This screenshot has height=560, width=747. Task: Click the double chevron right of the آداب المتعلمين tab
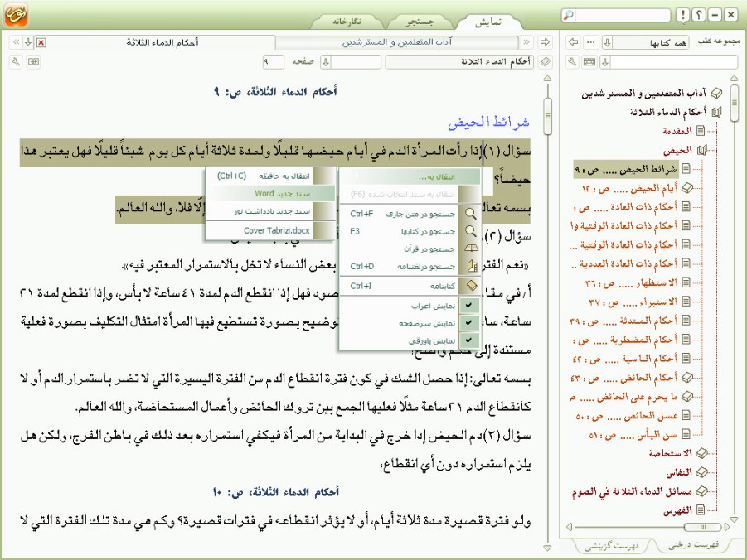click(x=526, y=42)
